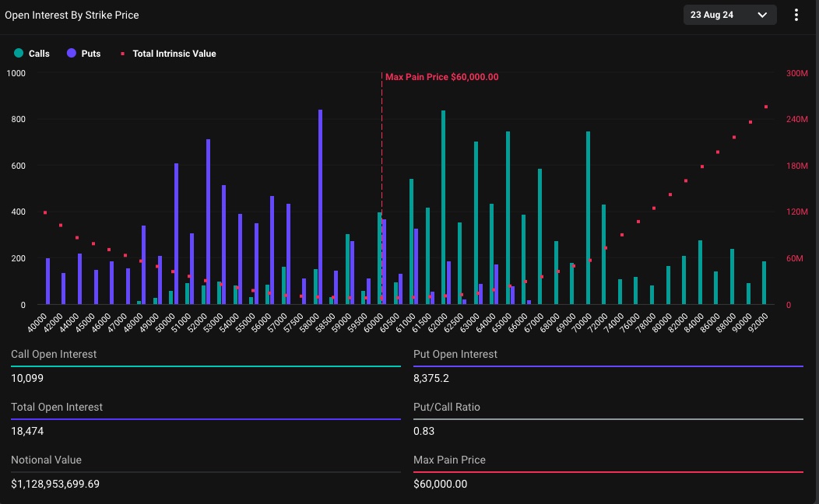
Task: Hide the Total Intrinsic Value series
Action: click(174, 54)
